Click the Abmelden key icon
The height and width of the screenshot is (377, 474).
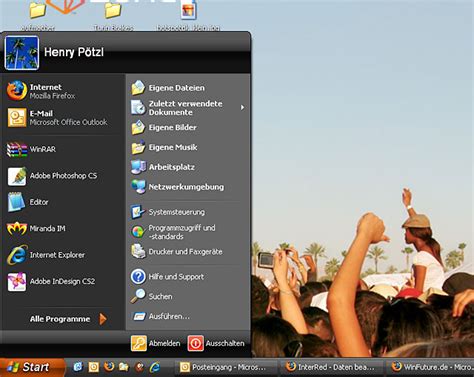[x=139, y=343]
